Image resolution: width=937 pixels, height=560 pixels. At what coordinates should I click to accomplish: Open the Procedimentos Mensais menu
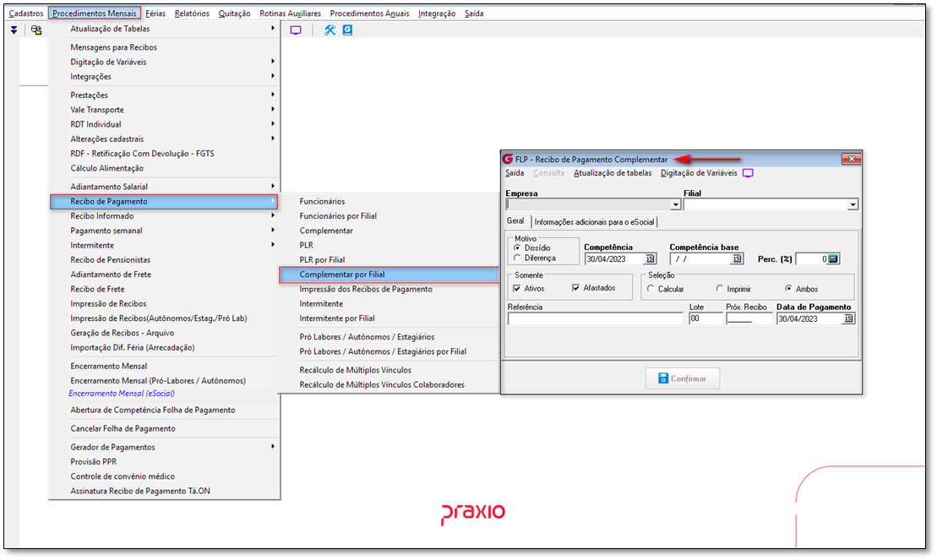click(95, 14)
